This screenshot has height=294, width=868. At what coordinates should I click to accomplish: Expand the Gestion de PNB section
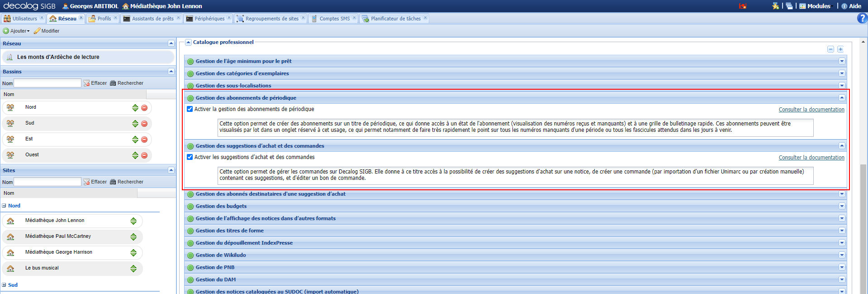pyautogui.click(x=842, y=267)
